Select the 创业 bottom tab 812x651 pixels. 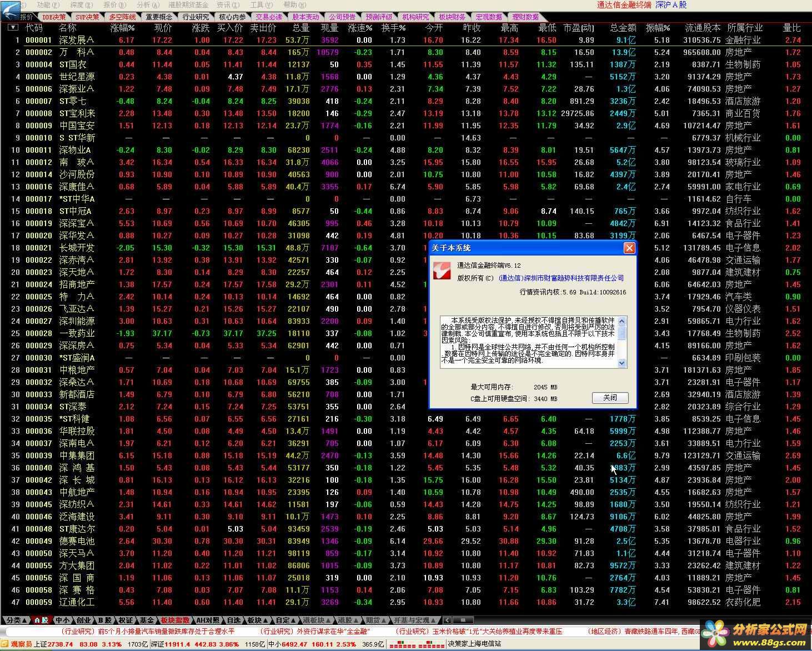click(x=83, y=620)
